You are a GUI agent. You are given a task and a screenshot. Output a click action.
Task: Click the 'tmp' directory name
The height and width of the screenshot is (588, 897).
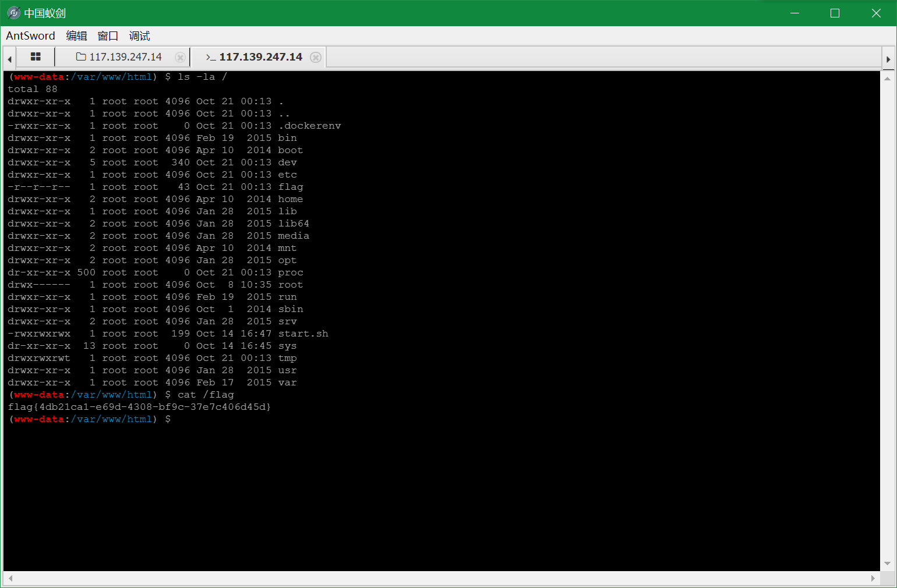point(287,358)
